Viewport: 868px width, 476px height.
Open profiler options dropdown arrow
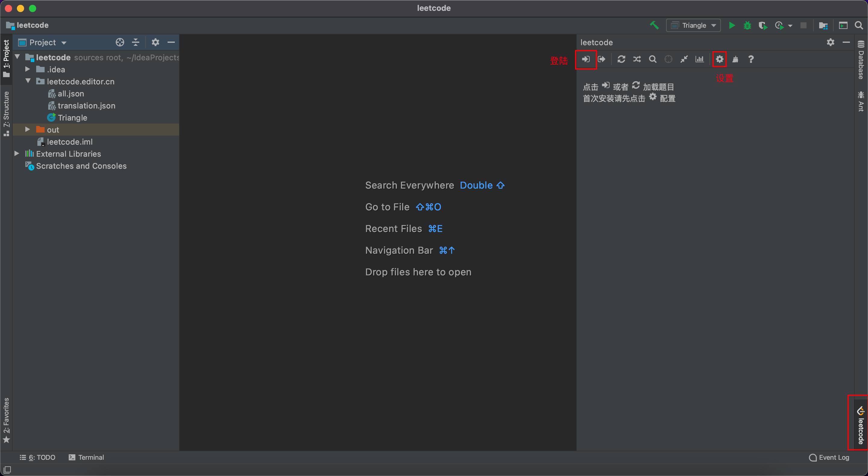(790, 26)
